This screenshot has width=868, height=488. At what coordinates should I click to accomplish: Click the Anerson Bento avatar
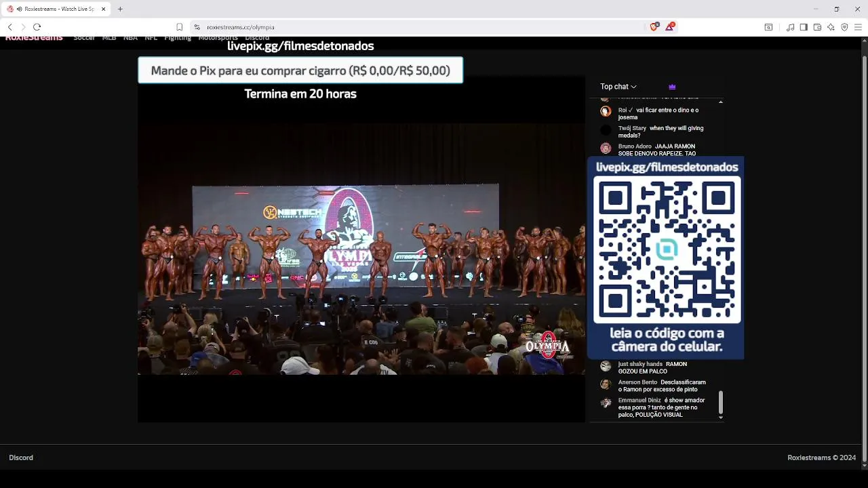click(x=606, y=384)
